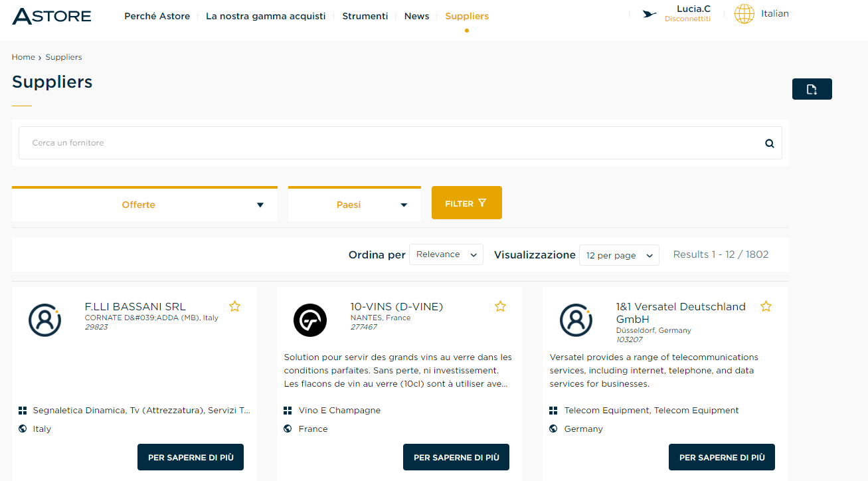Click Disconnettiti to log out

point(687,19)
